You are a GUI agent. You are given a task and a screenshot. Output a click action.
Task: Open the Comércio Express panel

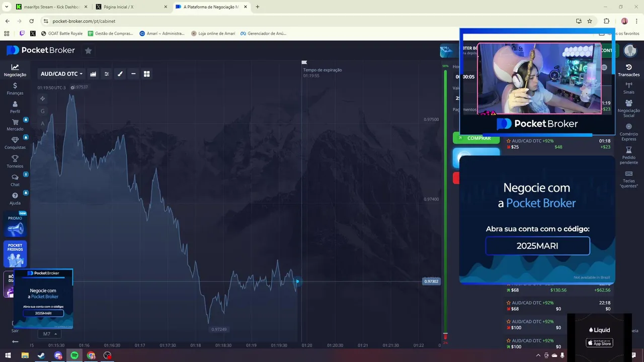point(629,133)
